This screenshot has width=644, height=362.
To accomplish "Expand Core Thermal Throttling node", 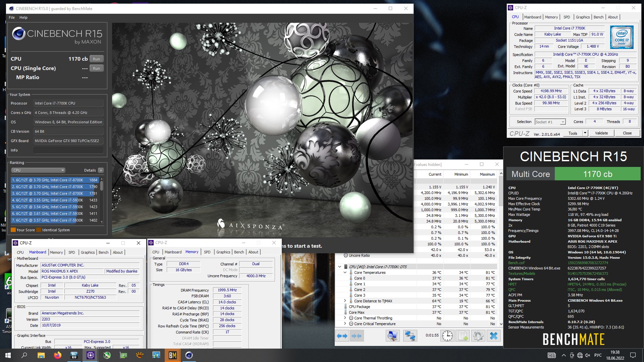I will click(x=345, y=318).
